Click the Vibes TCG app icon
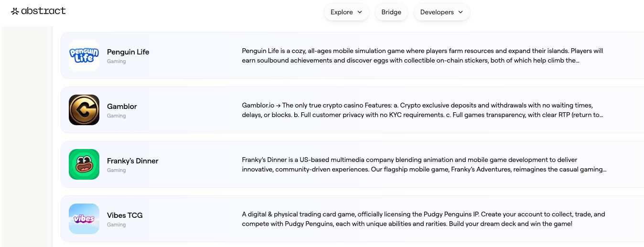644x247 pixels. (x=84, y=219)
